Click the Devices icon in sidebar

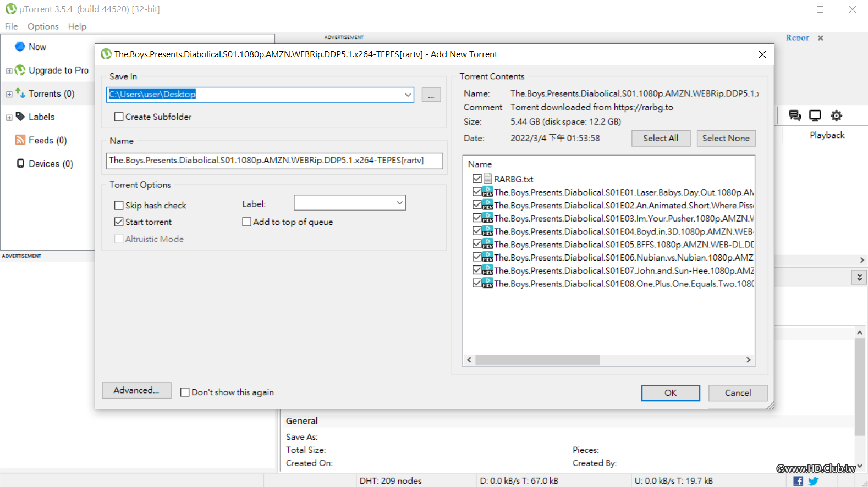pyautogui.click(x=20, y=163)
